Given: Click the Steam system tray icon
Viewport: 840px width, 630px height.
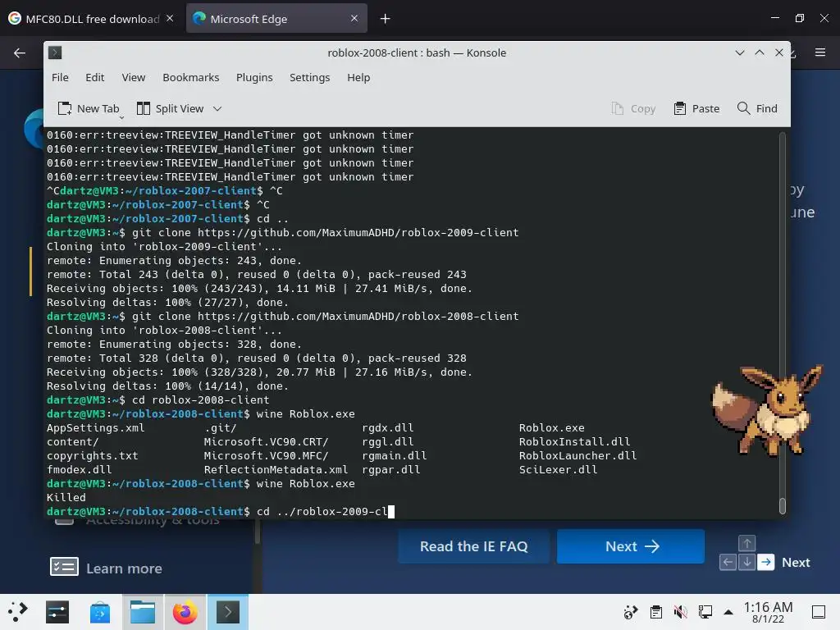Looking at the screenshot, I should 631,612.
